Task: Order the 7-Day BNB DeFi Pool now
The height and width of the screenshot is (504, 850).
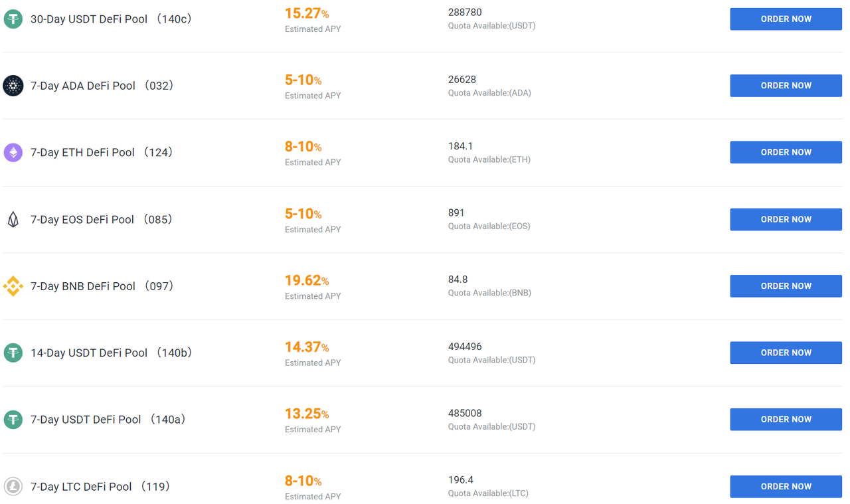Action: [786, 286]
